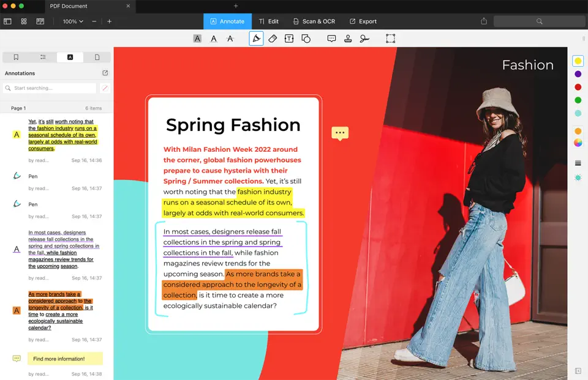Open the custom color wheel picker
The height and width of the screenshot is (380, 588).
tap(578, 143)
